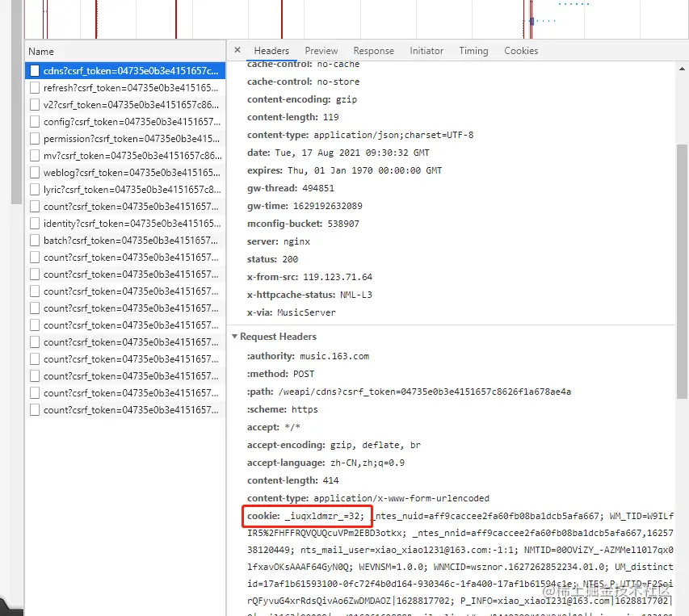Screen dimensions: 689x616
Task: Click the content-encoding gzip value
Action: [347, 99]
